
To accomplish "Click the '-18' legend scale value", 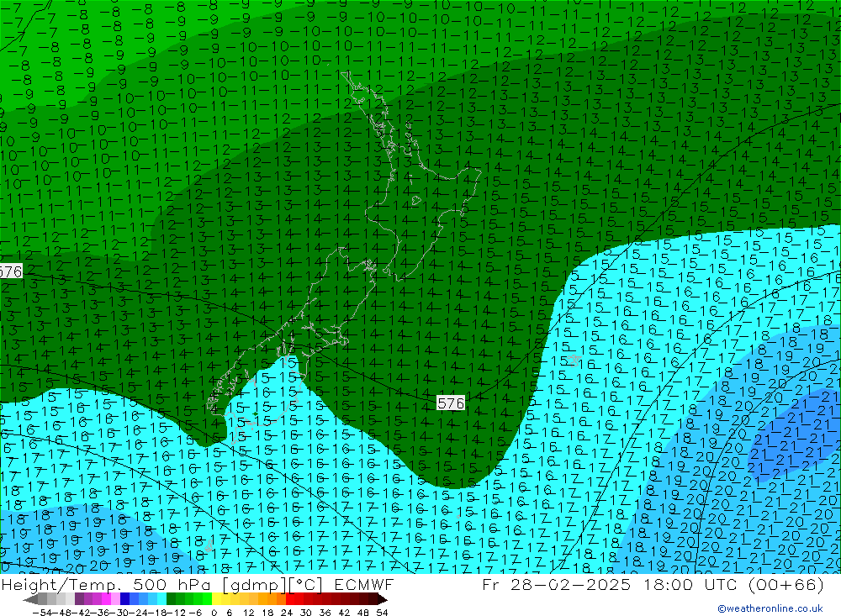I will (157, 613).
